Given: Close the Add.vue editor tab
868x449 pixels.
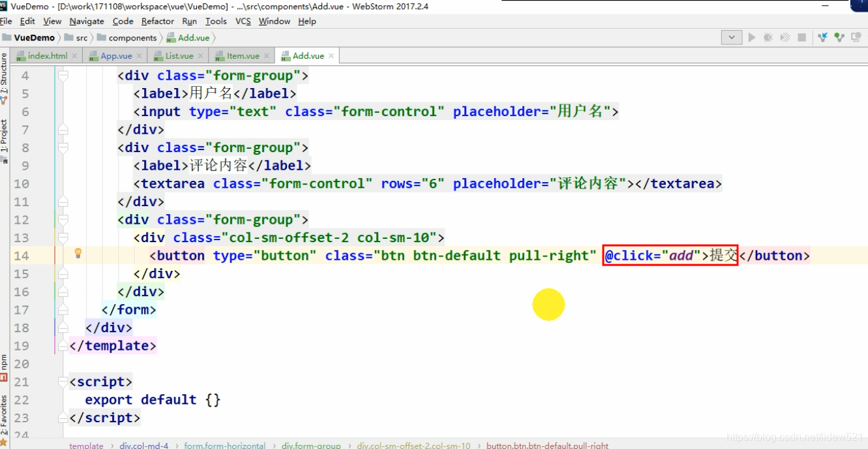Looking at the screenshot, I should click(x=331, y=56).
